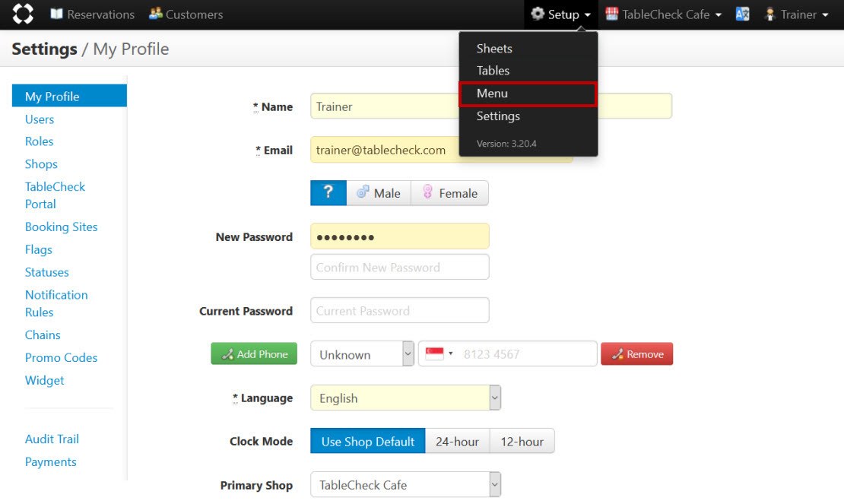This screenshot has height=504, width=844.
Task: Click the New Password field
Action: point(400,236)
